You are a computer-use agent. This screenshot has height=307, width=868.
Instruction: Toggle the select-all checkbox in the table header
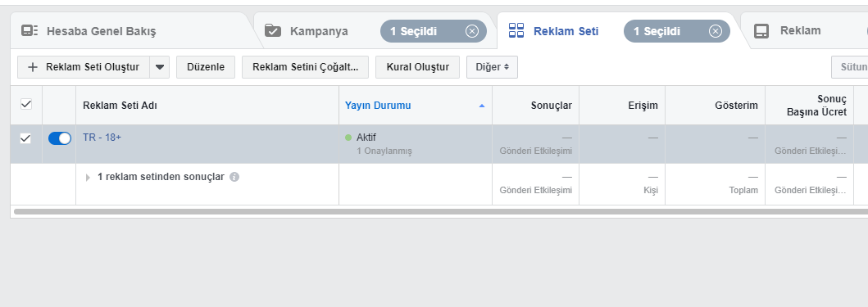(x=26, y=104)
